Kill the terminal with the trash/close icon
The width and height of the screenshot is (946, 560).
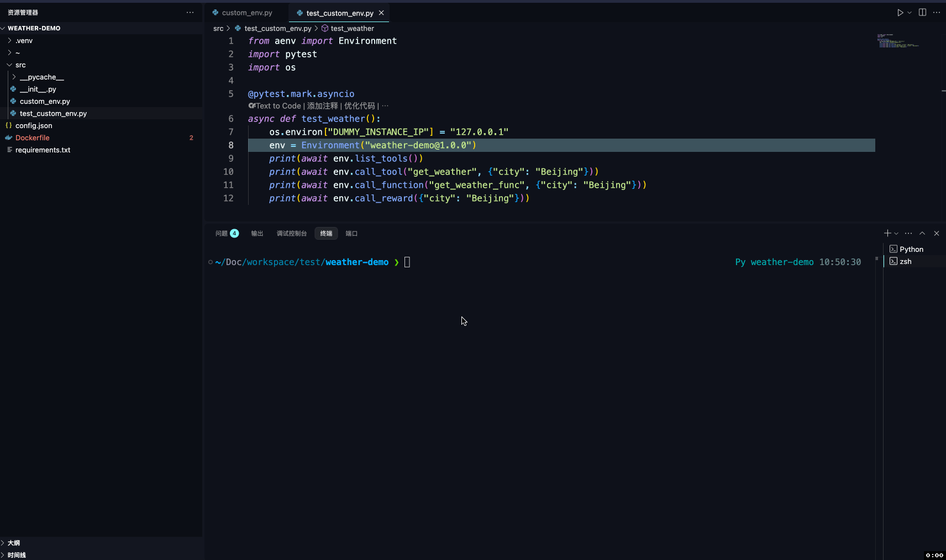[x=936, y=233]
